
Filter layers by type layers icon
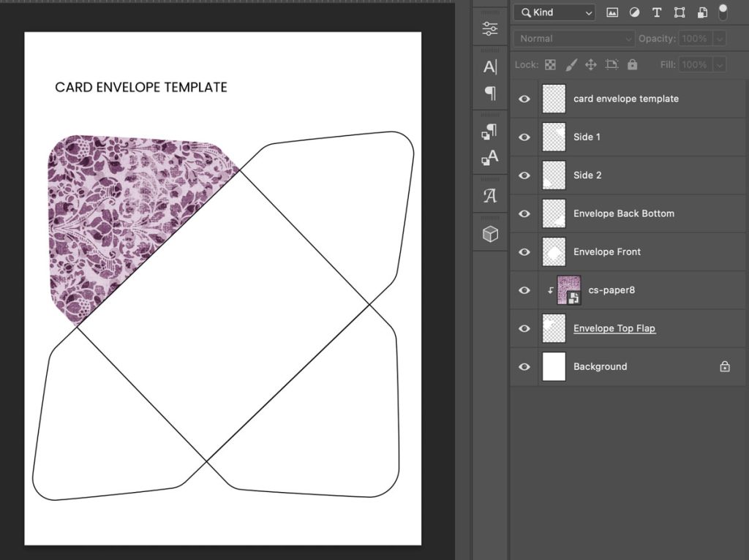tap(657, 13)
